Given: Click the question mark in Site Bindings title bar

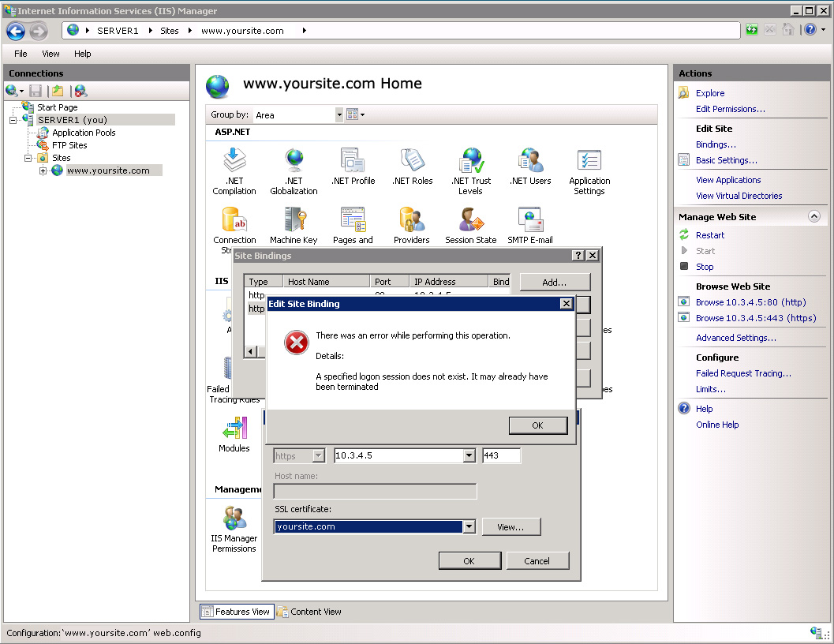Looking at the screenshot, I should click(x=578, y=256).
